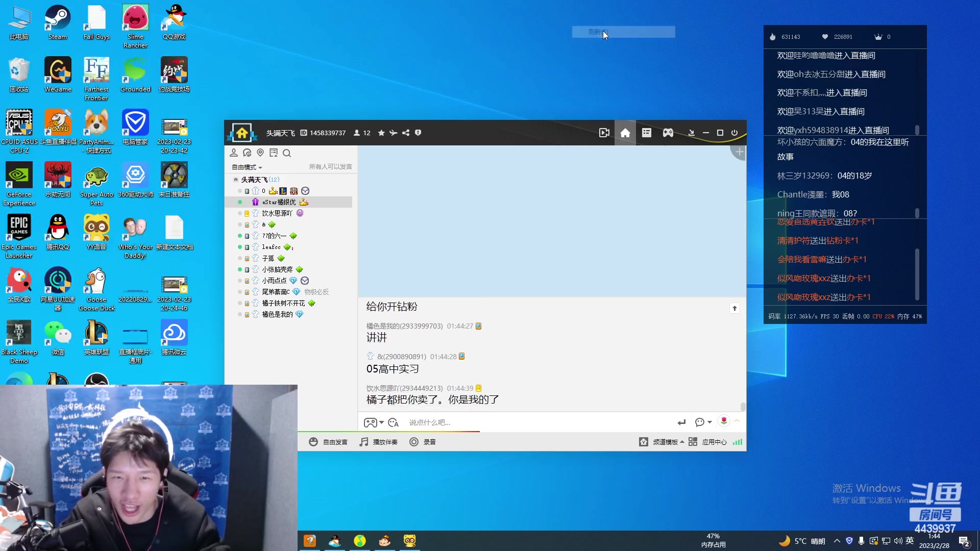Report the channel via exclamation icon
Screen dimensions: 980x551
coord(418,133)
